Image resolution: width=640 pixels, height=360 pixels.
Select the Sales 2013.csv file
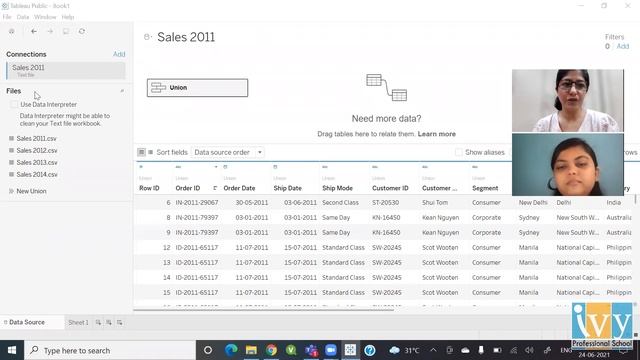[x=37, y=162]
